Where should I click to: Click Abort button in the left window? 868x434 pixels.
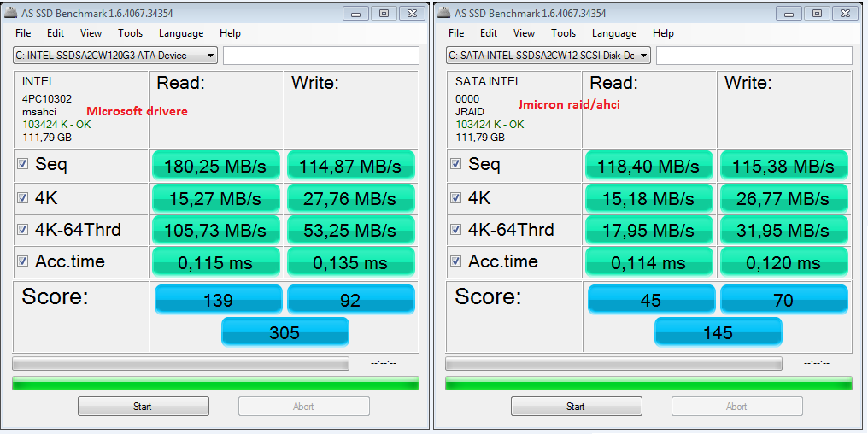[x=304, y=407]
